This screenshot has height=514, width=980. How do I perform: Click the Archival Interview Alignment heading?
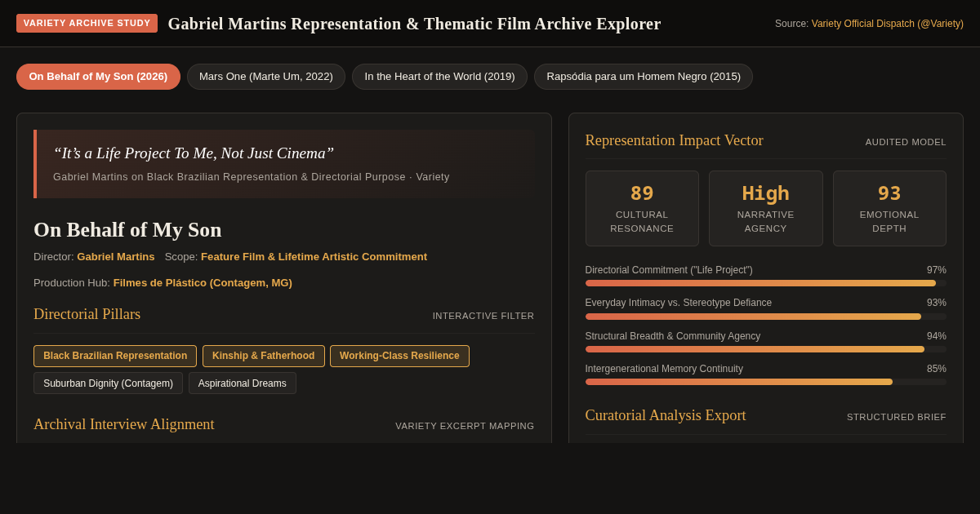pos(124,424)
